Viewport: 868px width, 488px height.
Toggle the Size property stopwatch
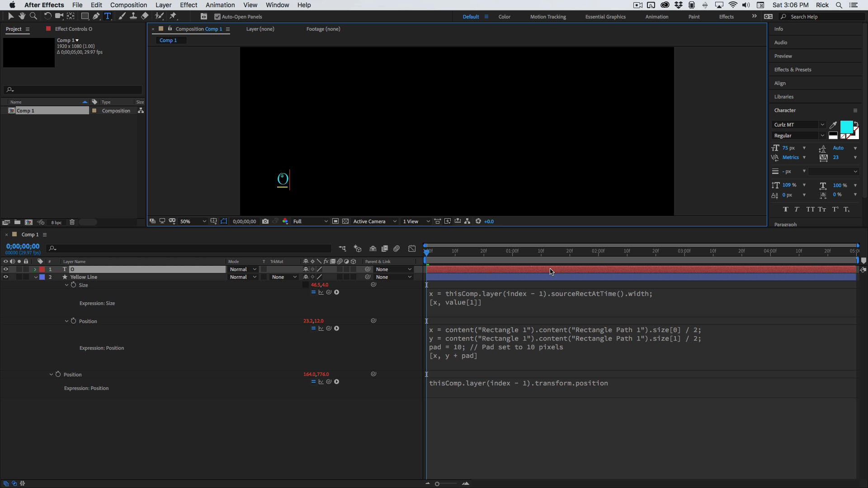pos(73,285)
